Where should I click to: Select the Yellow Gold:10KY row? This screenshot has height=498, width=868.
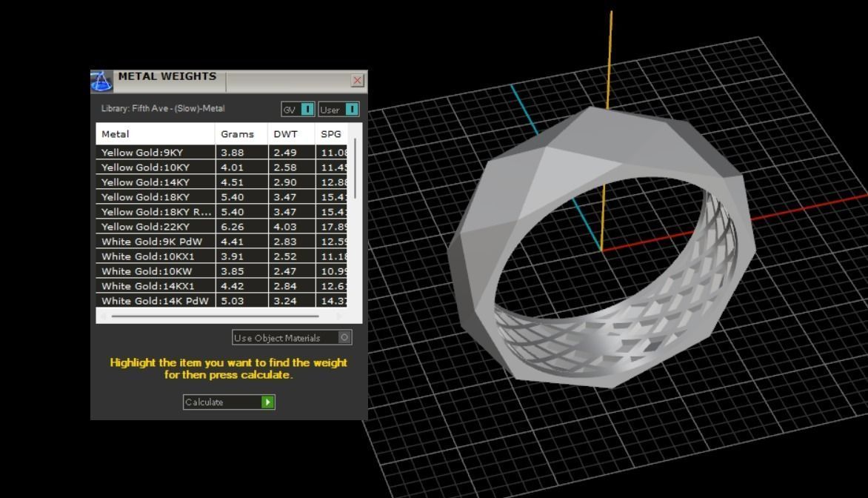pos(221,167)
